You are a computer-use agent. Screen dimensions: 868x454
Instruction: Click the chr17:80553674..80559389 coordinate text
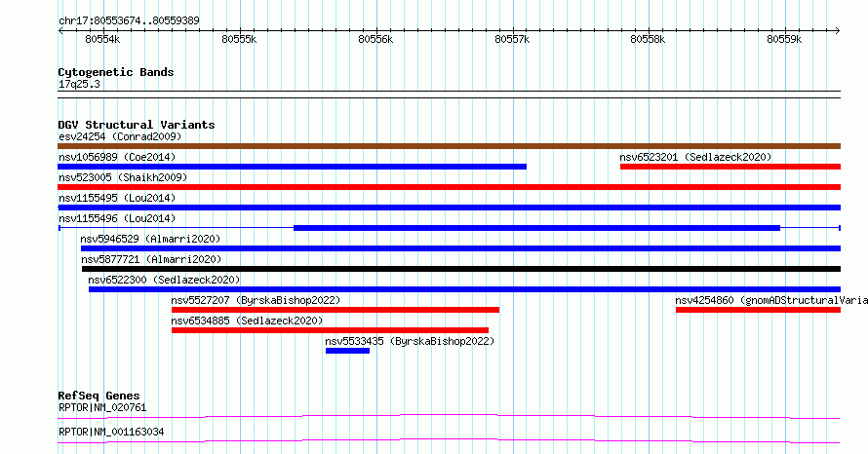(129, 21)
